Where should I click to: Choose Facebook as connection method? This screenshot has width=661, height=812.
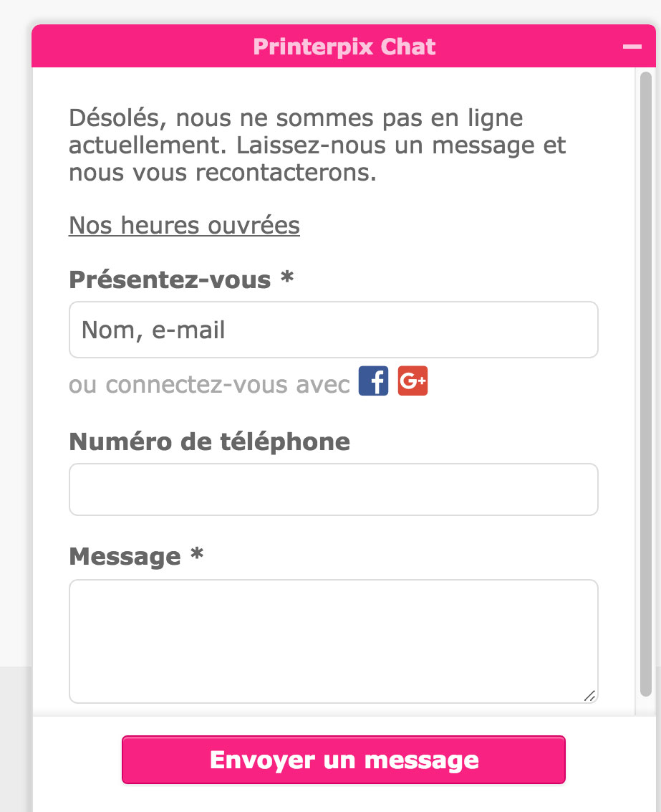[x=373, y=381]
